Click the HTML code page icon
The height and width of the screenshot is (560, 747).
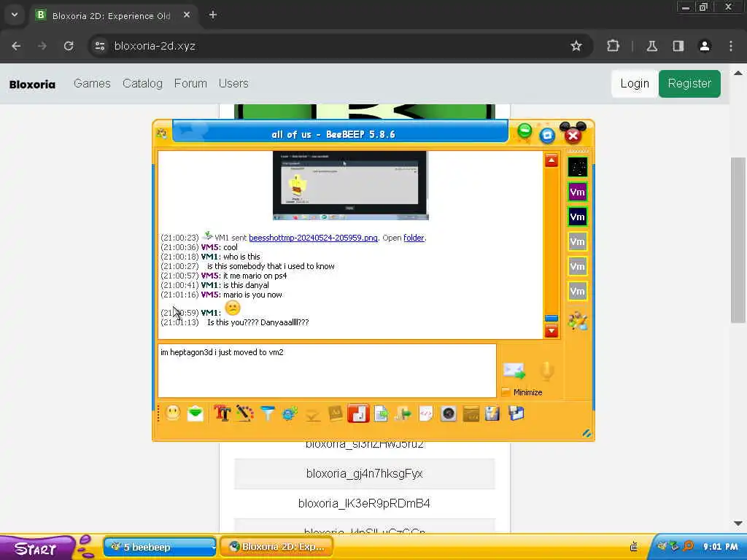426,413
